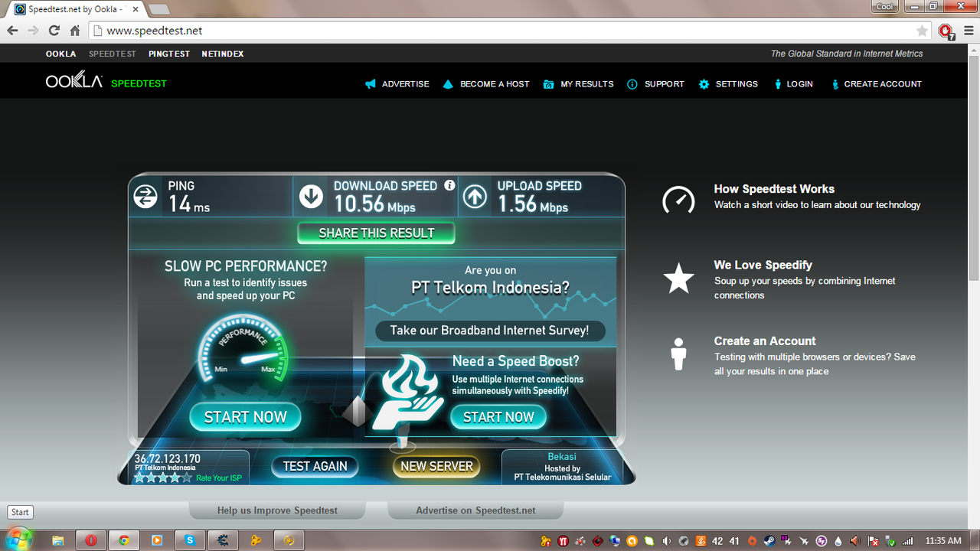This screenshot has height=551, width=980.
Task: Click the Support info icon
Action: tap(632, 84)
